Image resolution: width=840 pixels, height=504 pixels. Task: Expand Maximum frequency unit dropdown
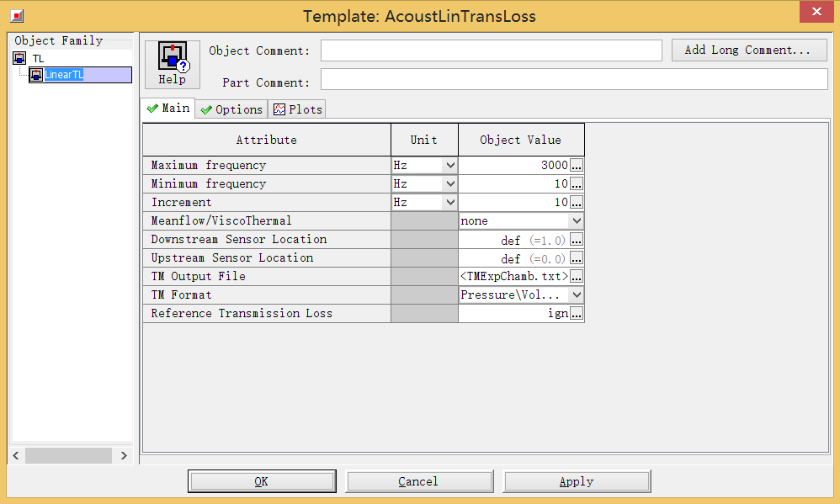tap(450, 166)
